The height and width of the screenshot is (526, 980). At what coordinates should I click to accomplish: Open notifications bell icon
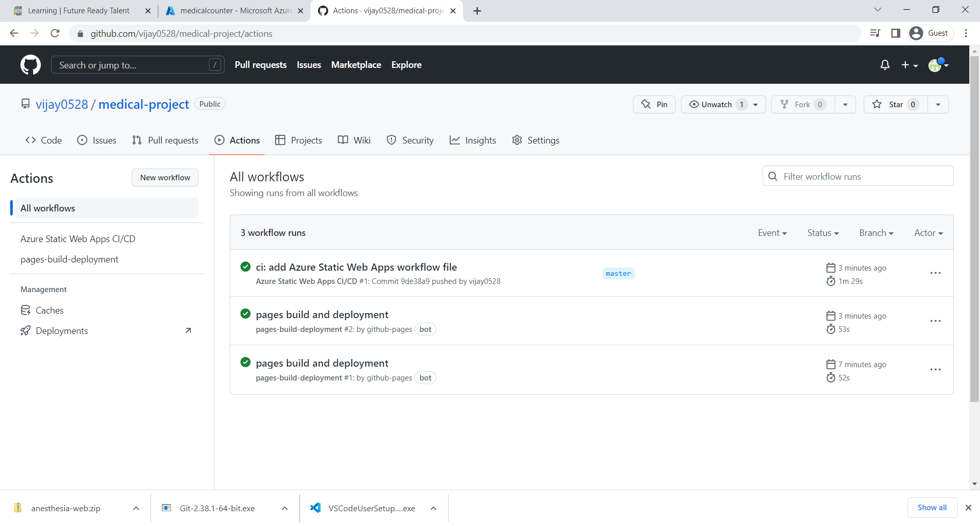885,65
